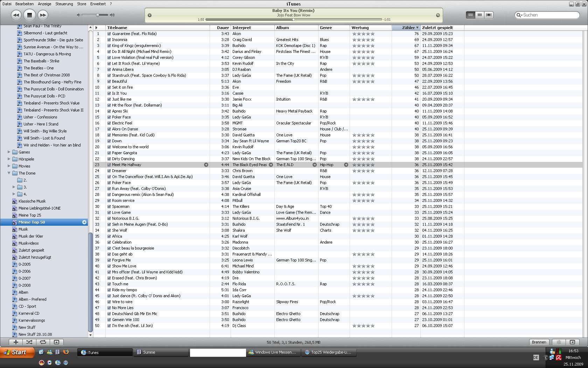
Task: Click store arrow next to Hip-Hop genre
Action: click(x=346, y=165)
